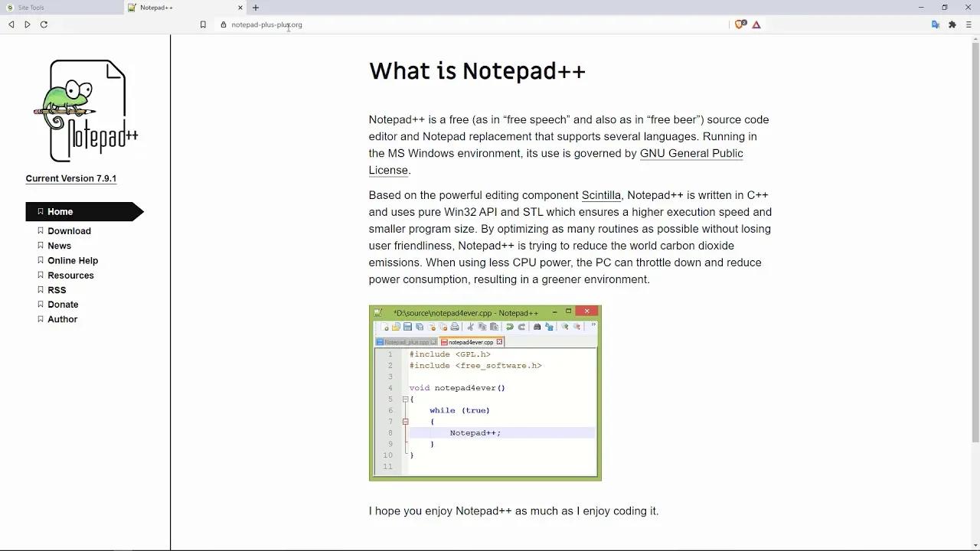Open the Donate page from the sidebar

(63, 304)
